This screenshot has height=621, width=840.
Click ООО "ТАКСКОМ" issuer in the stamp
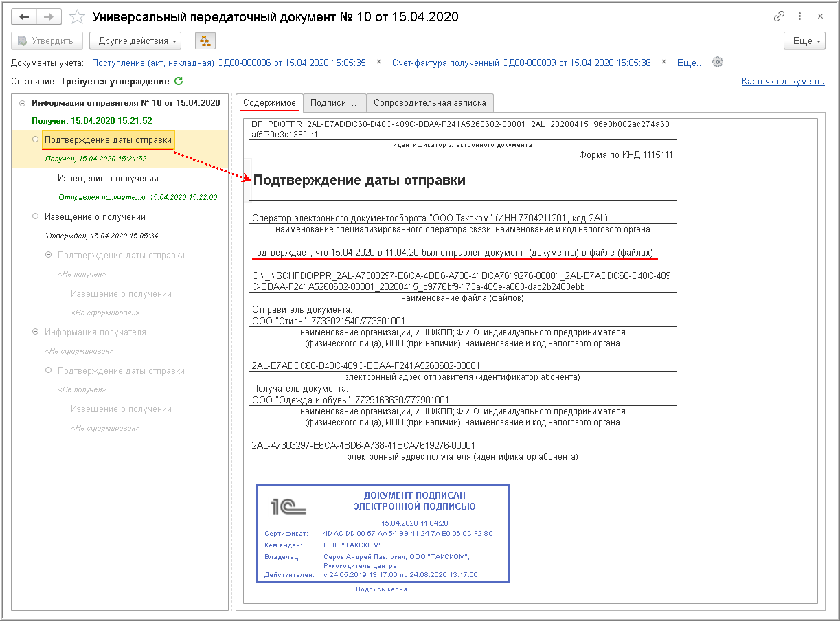(352, 545)
